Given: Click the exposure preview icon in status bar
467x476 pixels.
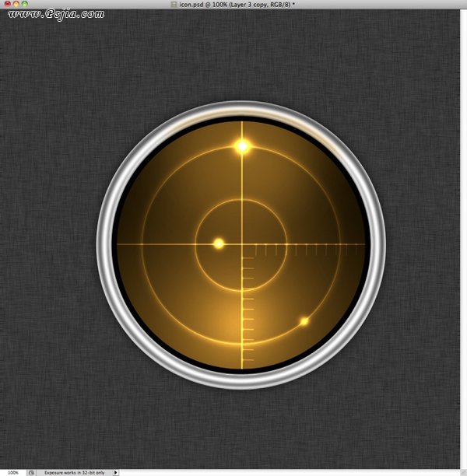Looking at the screenshot, I should 30,471.
